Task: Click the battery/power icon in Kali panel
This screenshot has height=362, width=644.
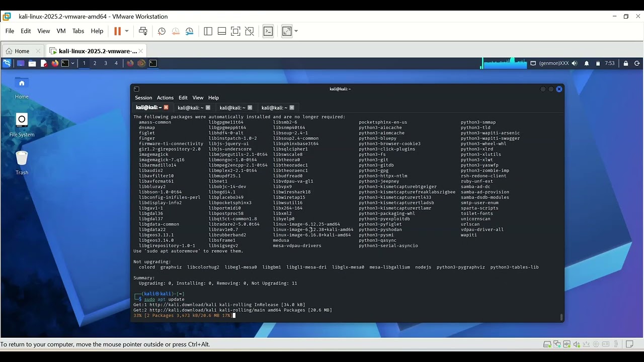Action: click(x=598, y=63)
